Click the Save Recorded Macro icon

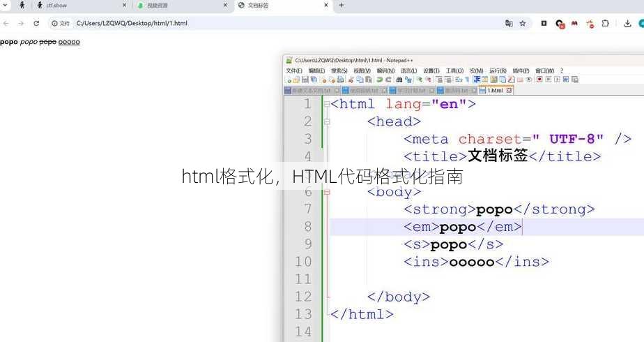click(x=574, y=80)
